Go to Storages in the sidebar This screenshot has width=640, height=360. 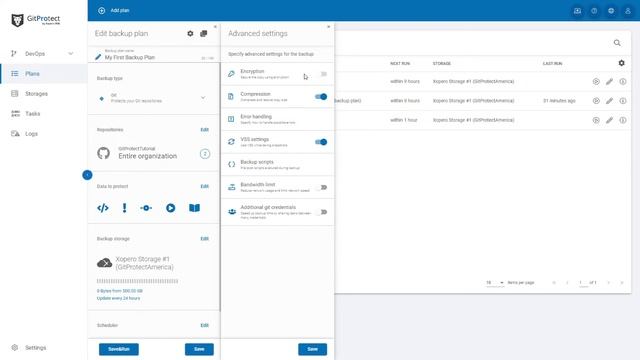[36, 94]
